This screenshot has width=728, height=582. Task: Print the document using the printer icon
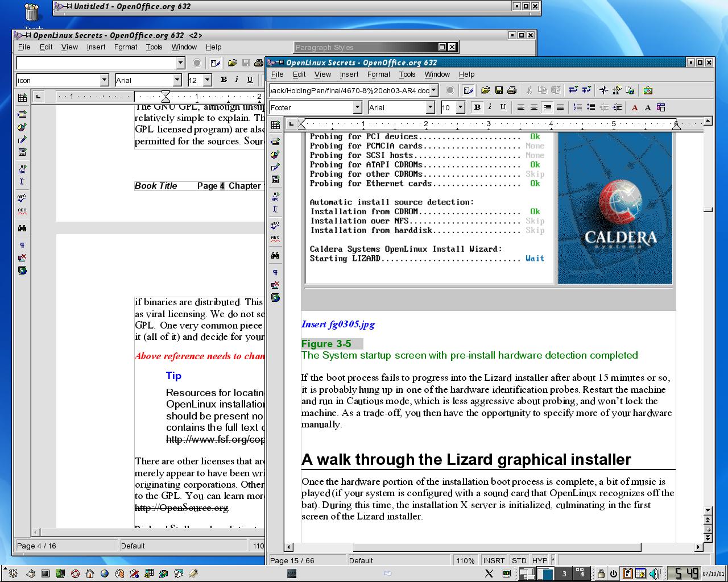(x=511, y=90)
